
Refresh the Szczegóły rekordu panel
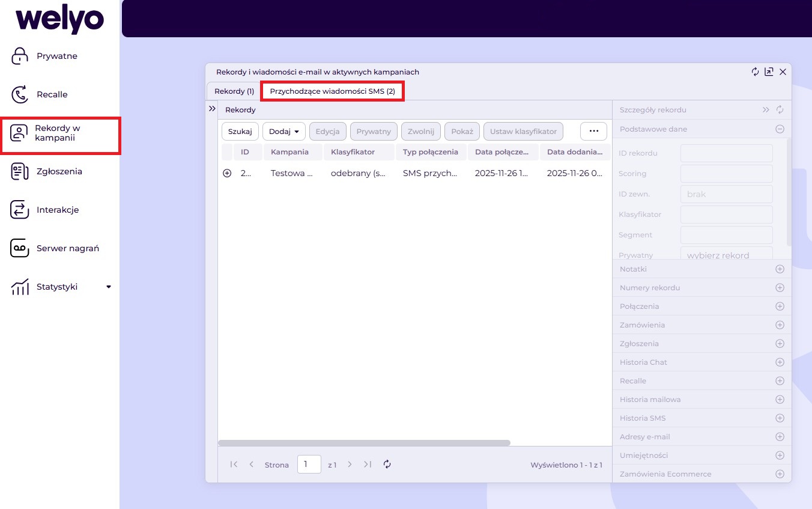pyautogui.click(x=780, y=110)
